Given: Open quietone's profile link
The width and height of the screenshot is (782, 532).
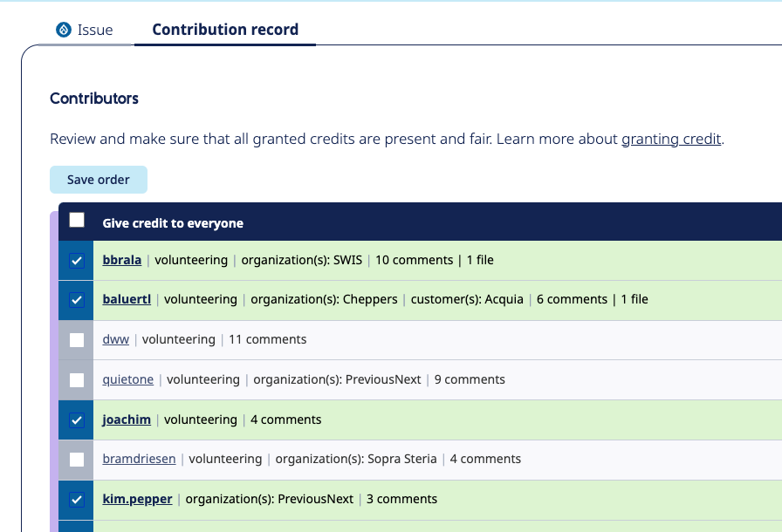Looking at the screenshot, I should pos(127,379).
